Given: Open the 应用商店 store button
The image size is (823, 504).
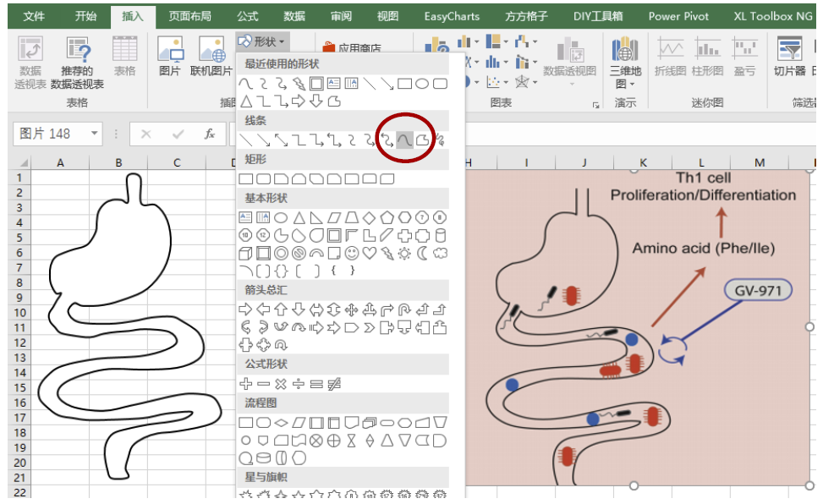Looking at the screenshot, I should (x=352, y=47).
